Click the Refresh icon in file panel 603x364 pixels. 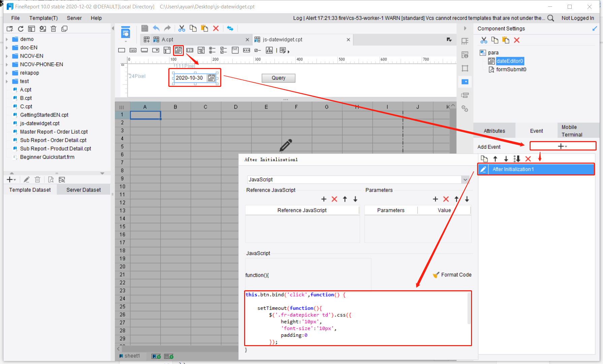[x=21, y=29]
